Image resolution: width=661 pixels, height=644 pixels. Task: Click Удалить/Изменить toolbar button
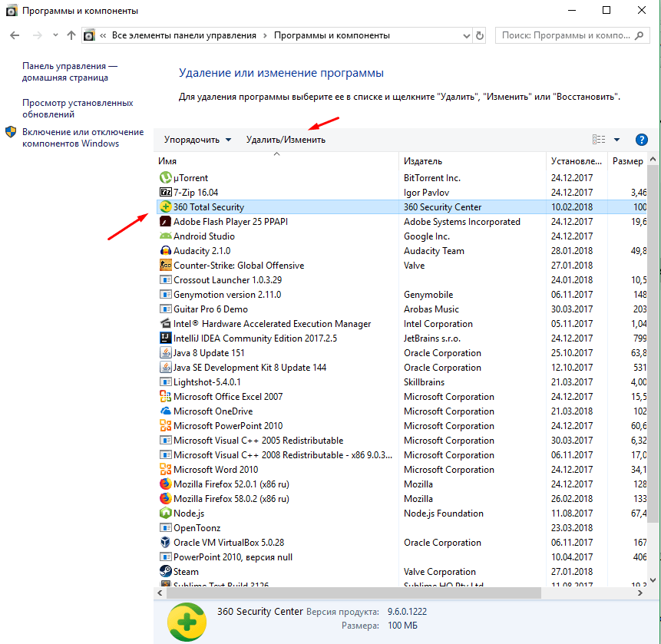point(286,140)
